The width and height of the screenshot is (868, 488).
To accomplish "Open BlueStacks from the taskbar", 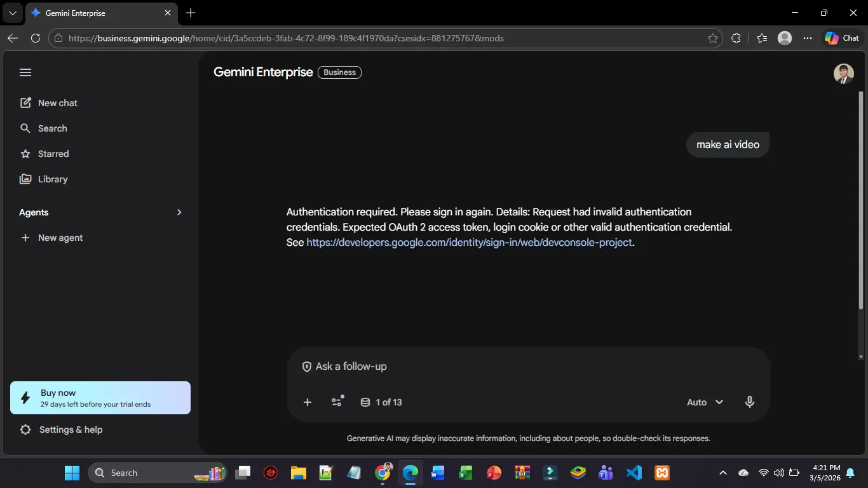I will pos(578,473).
